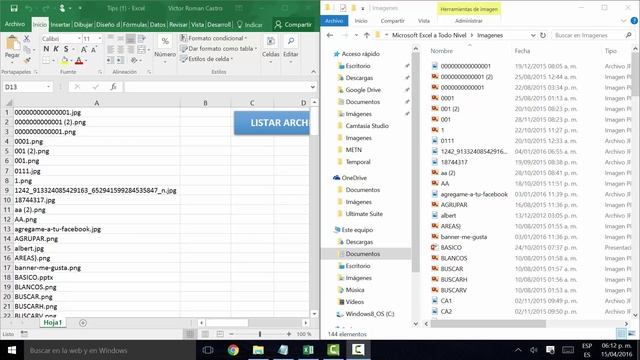Viewport: 640px width, 360px height.
Task: Add a new sheet with plus icon
Action: point(83,323)
